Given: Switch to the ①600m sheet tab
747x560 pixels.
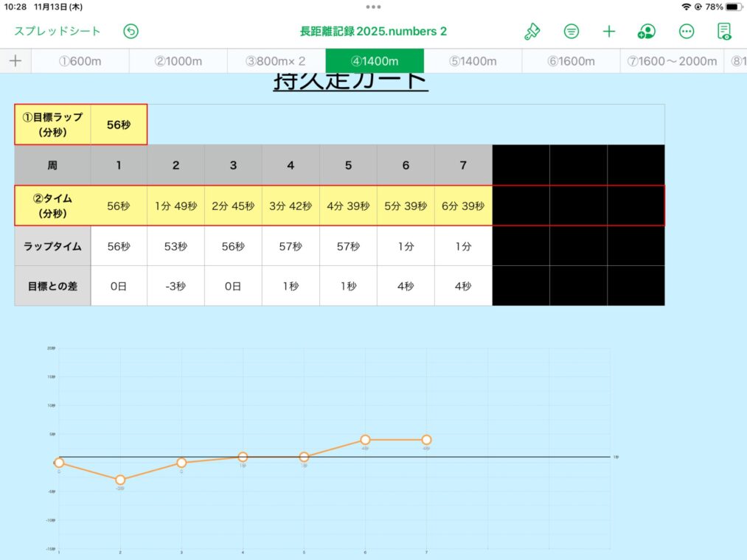Looking at the screenshot, I should pos(80,61).
